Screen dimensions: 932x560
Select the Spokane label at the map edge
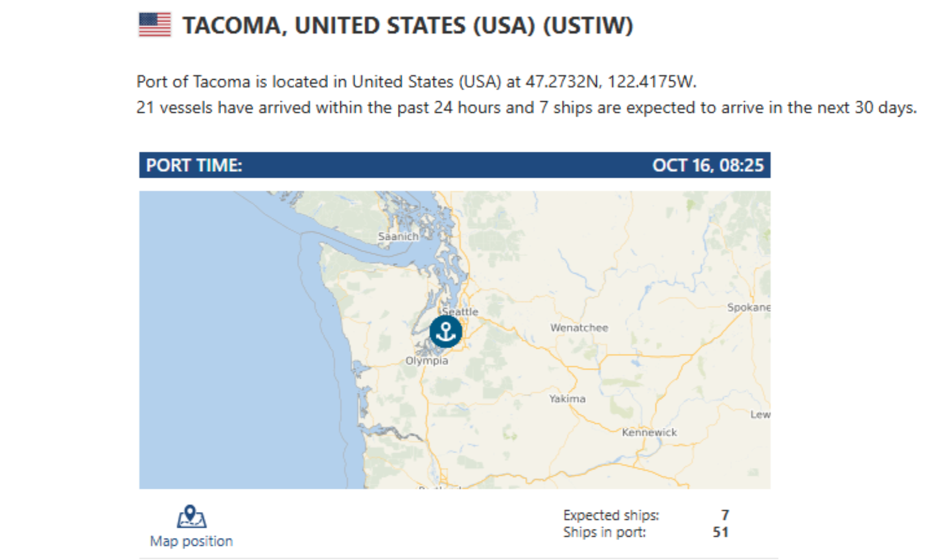[749, 307]
